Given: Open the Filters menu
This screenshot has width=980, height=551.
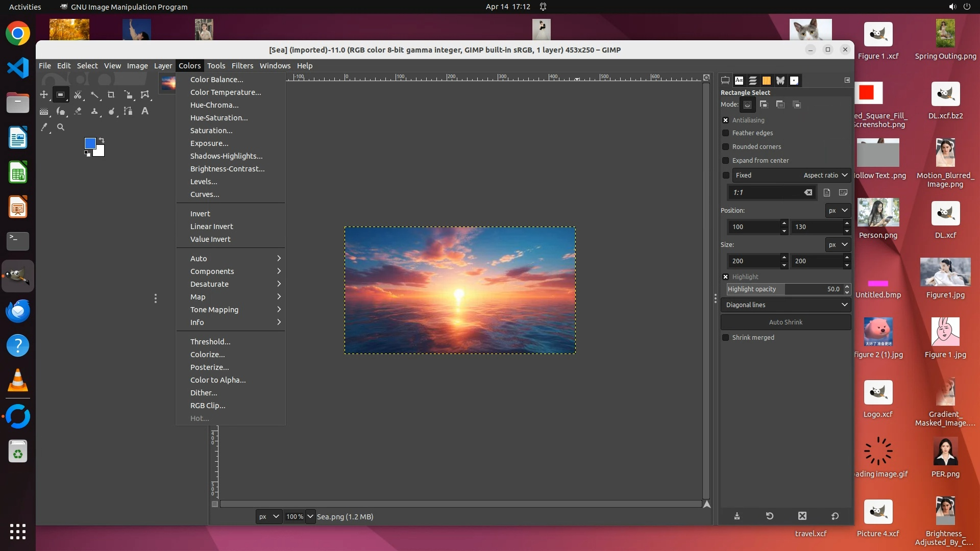Looking at the screenshot, I should tap(242, 66).
